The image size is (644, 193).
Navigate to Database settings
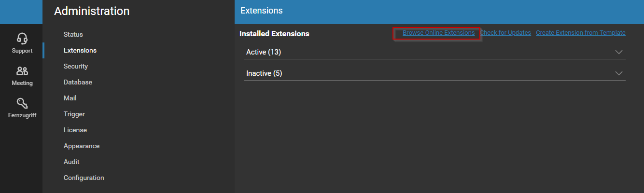click(78, 82)
